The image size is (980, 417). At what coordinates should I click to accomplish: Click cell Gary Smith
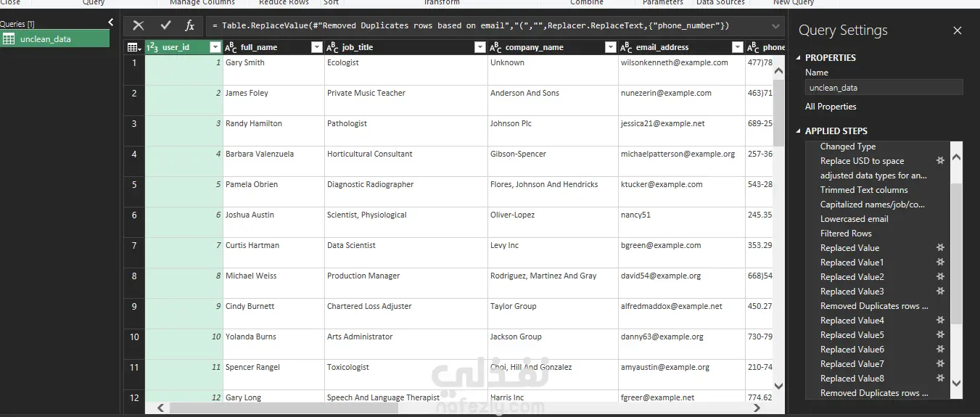(x=273, y=70)
